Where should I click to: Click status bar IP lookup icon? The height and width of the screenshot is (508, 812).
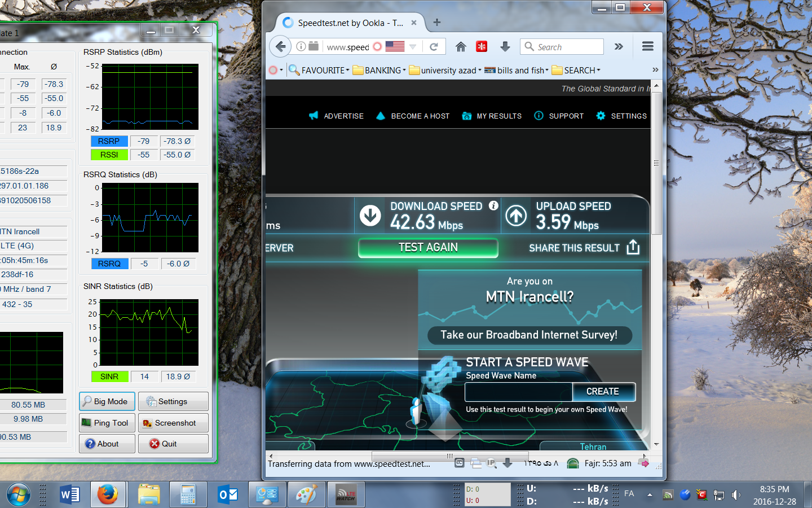[x=491, y=463]
